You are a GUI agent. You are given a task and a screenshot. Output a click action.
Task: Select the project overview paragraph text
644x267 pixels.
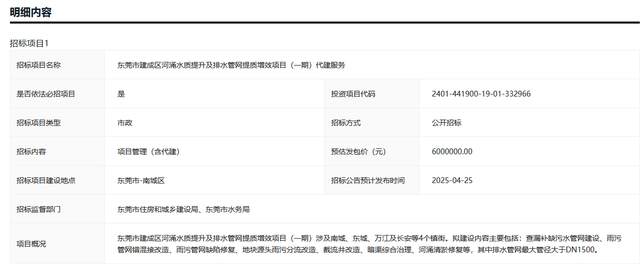point(369,244)
